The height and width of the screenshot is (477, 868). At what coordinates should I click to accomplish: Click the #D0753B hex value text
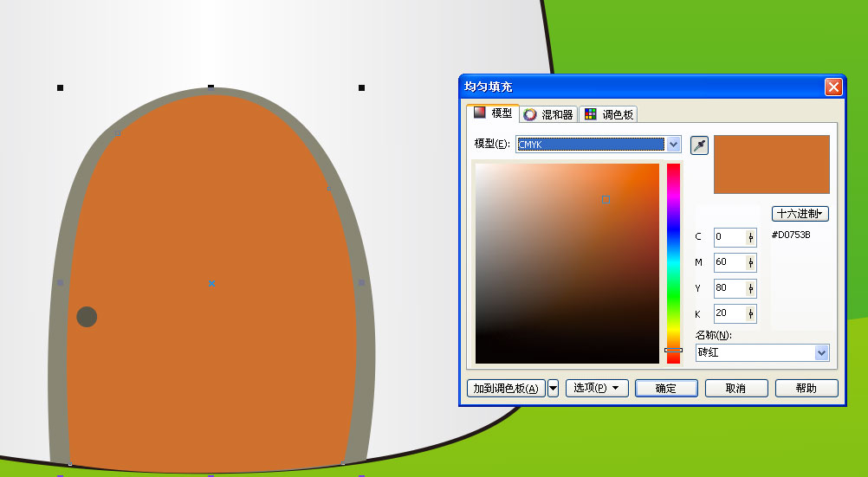click(x=791, y=235)
